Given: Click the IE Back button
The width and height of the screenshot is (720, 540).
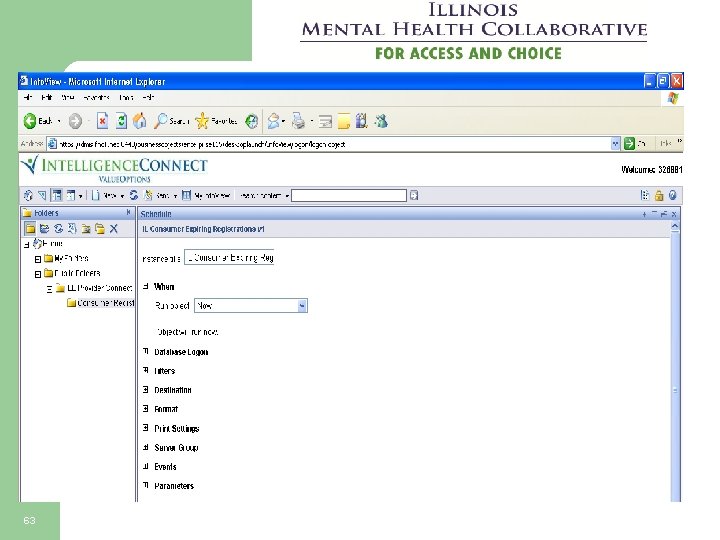Looking at the screenshot, I should (38, 121).
